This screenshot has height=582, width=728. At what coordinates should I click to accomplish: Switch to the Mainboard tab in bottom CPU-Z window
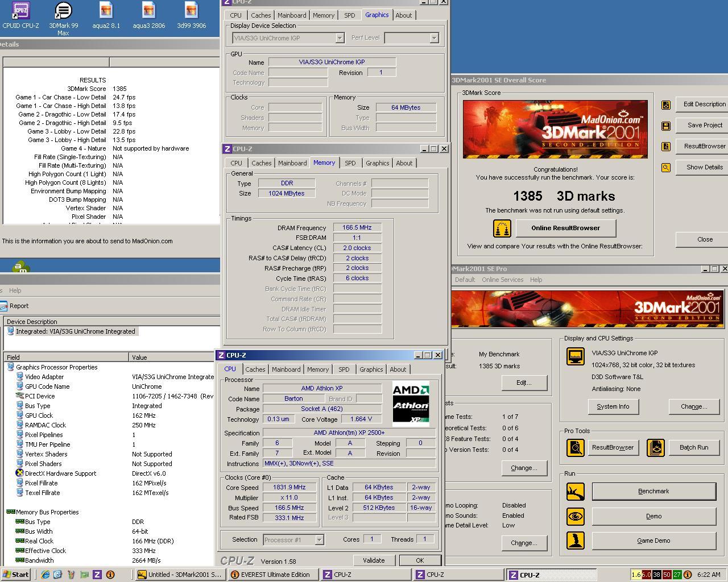click(286, 369)
